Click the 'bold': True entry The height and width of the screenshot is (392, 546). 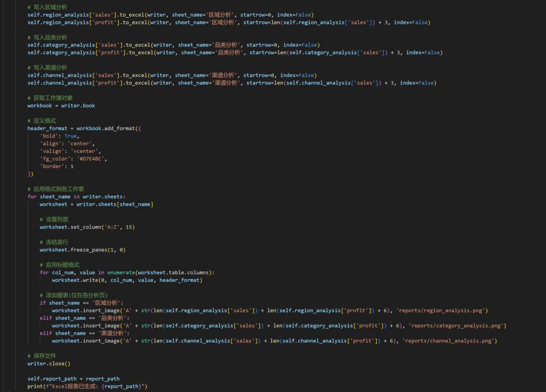60,136
